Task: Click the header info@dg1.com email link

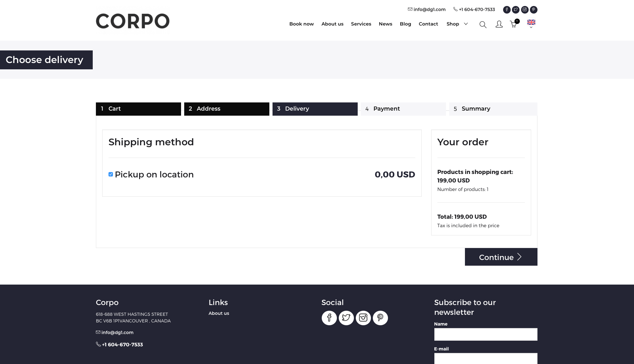Action: pos(426,9)
